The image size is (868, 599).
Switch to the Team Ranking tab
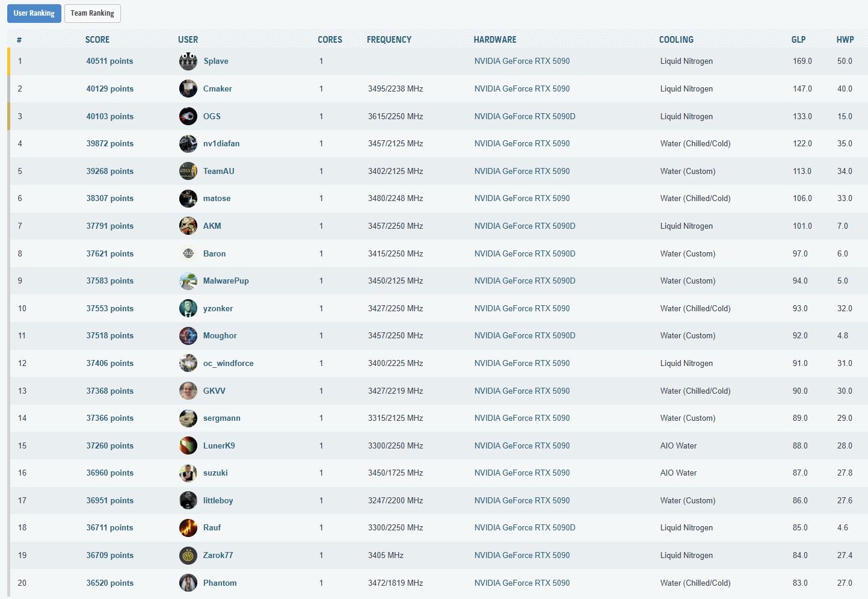tap(92, 13)
